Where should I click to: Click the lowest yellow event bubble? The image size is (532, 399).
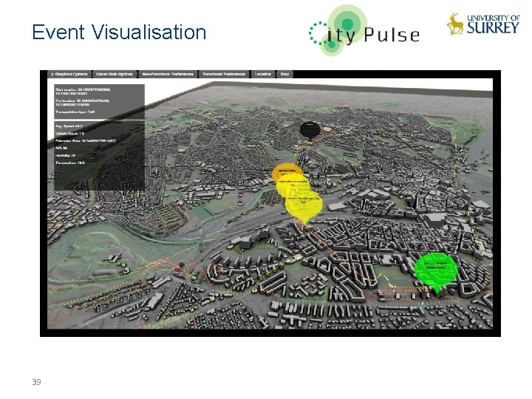coord(304,205)
